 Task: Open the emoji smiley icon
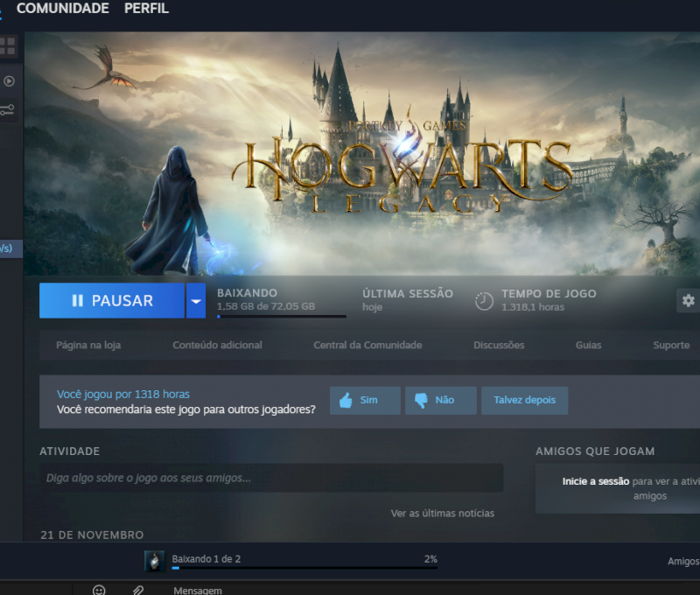(99, 590)
